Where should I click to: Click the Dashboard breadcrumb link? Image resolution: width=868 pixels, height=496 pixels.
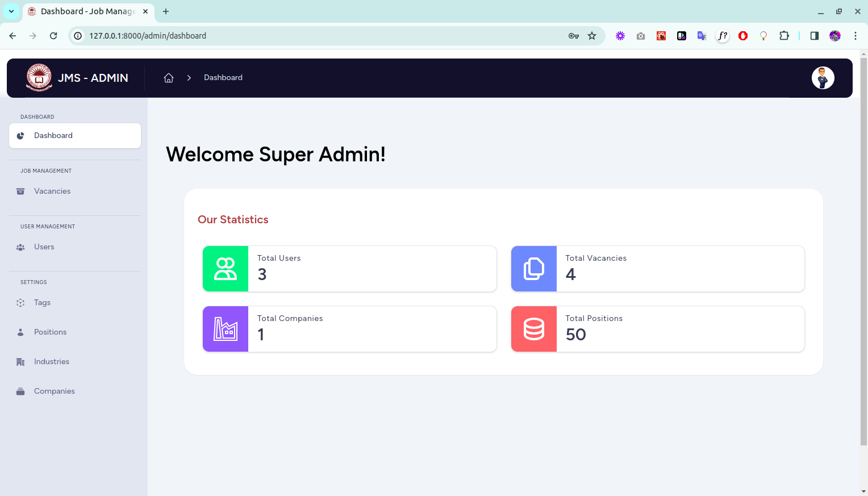pos(223,78)
